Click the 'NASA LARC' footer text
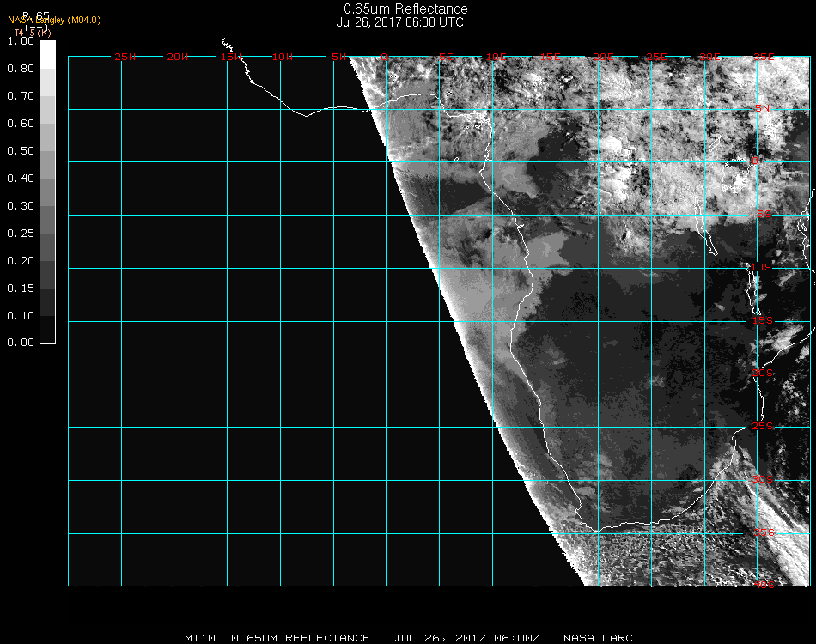Viewport: 816px width, 644px height. [599, 638]
